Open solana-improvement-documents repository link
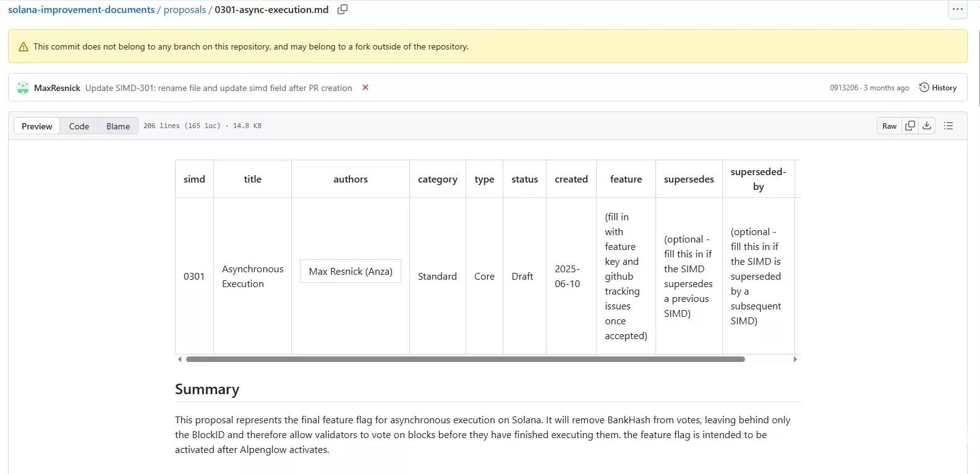 (81, 10)
